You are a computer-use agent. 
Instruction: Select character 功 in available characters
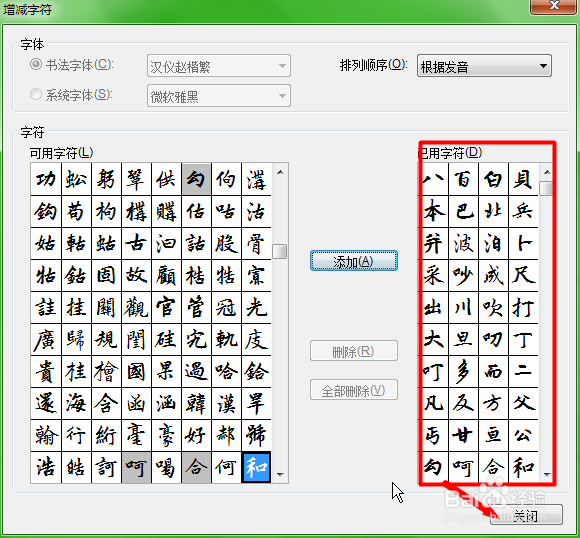click(x=46, y=179)
